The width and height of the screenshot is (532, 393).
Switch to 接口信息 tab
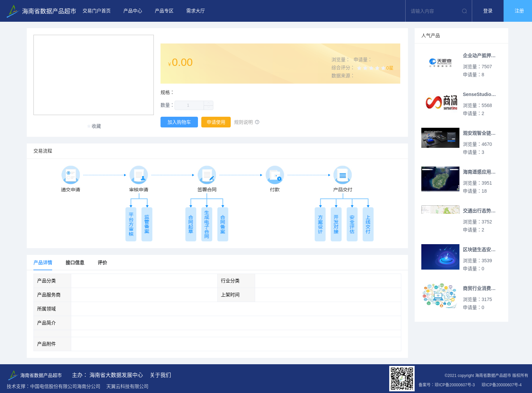(x=75, y=263)
